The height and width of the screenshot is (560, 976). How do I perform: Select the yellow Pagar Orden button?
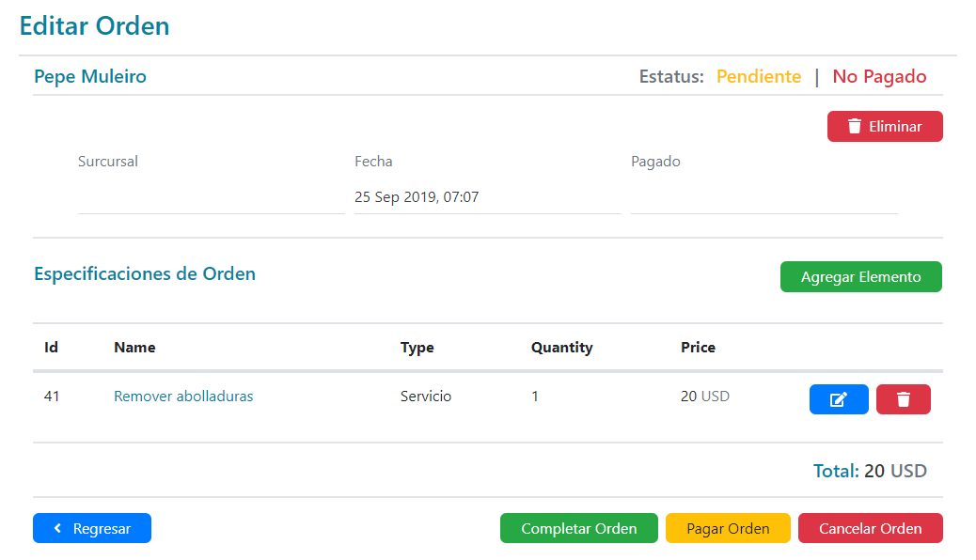coord(728,528)
